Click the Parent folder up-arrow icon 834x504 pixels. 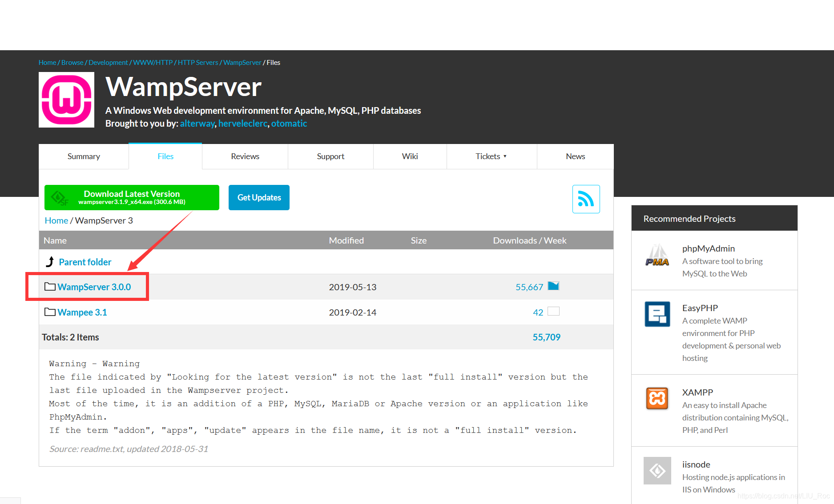coord(50,262)
